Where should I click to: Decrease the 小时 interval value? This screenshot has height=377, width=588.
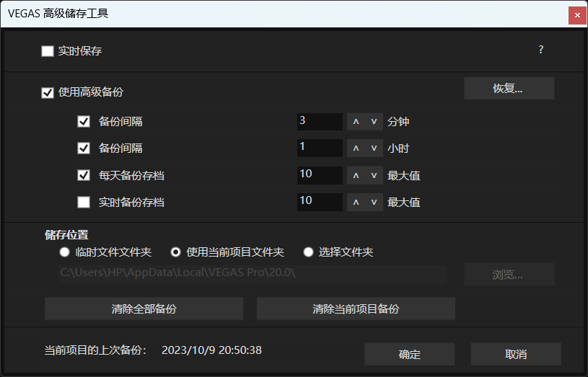tap(374, 148)
